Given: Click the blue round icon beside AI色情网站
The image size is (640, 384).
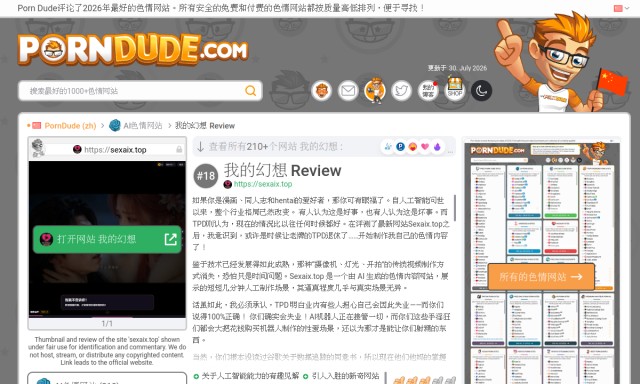Looking at the screenshot, I should click(115, 125).
